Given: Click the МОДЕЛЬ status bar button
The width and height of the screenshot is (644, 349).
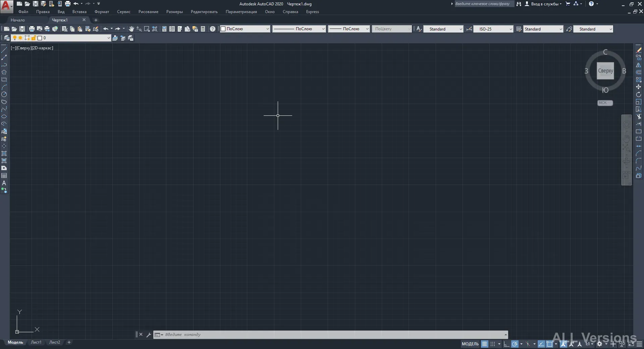Looking at the screenshot, I should pyautogui.click(x=470, y=344).
